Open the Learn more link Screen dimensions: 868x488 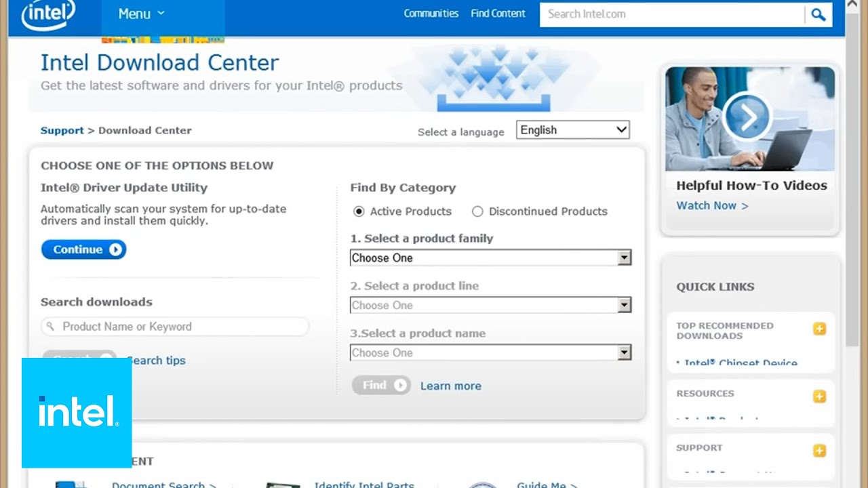pos(450,386)
